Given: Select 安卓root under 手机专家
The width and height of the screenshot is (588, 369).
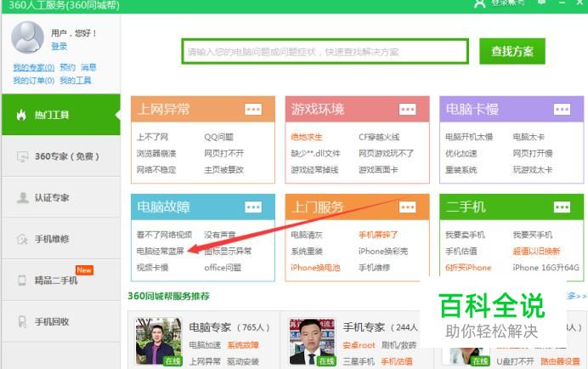Looking at the screenshot, I should click(359, 345).
